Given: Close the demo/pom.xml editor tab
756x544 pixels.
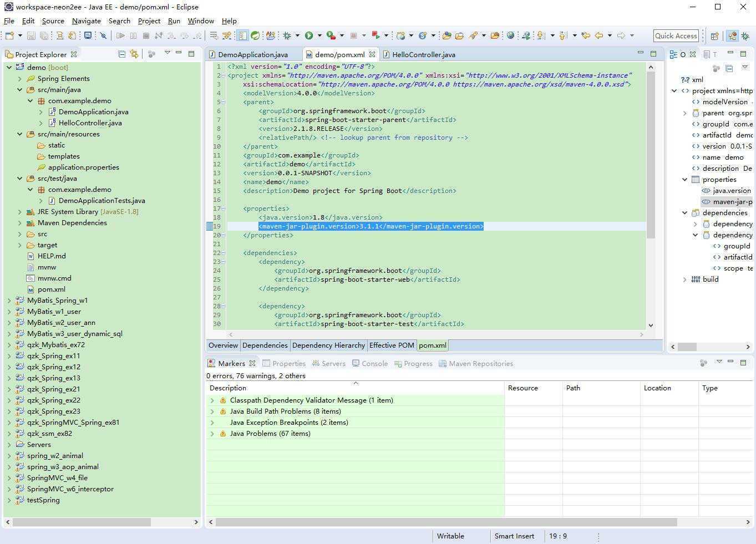Looking at the screenshot, I should pos(372,54).
